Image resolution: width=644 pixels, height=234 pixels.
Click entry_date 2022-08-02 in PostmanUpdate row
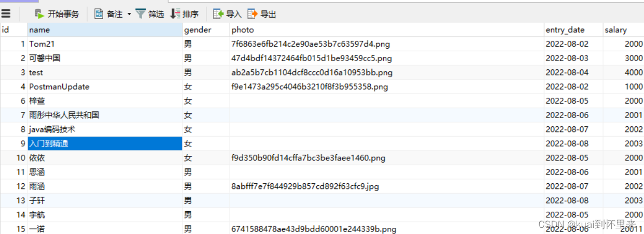click(573, 86)
